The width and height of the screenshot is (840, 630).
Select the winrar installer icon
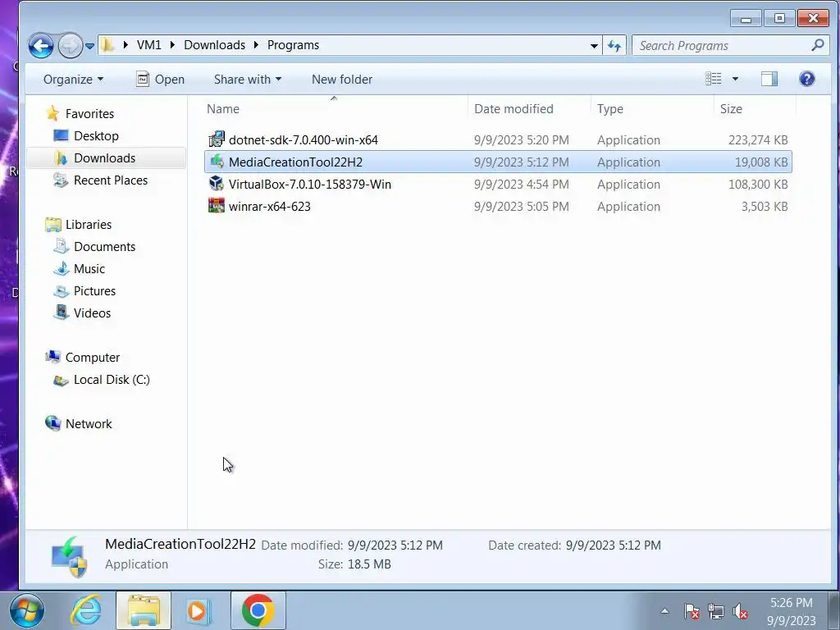(x=217, y=206)
